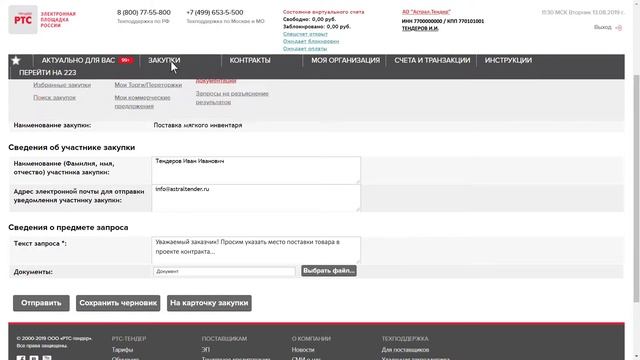Open the Закупки menu

164,60
